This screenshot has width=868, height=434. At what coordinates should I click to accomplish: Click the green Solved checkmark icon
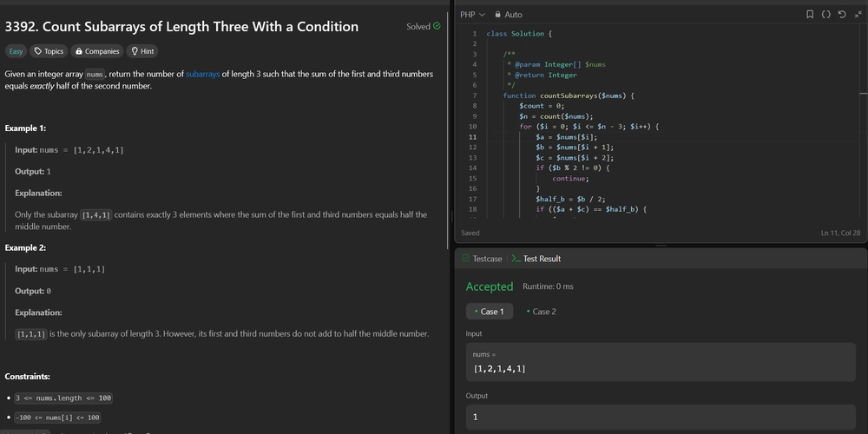(x=437, y=26)
